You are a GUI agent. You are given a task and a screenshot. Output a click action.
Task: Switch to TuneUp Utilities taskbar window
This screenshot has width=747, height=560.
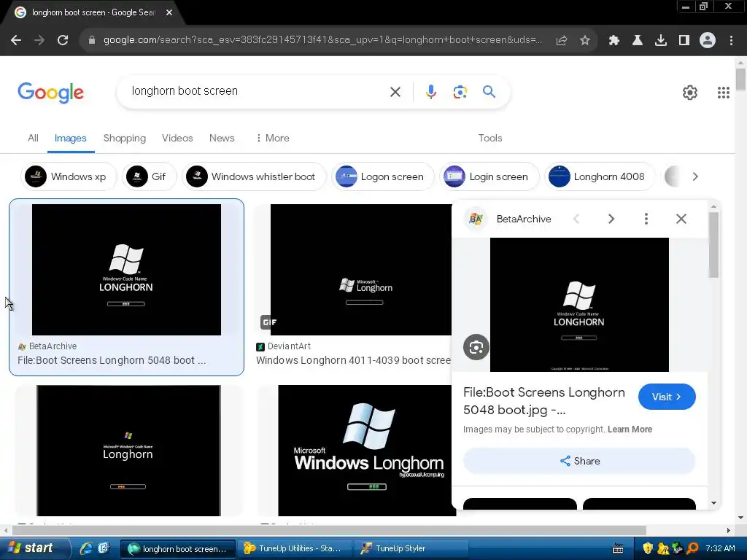click(x=295, y=548)
